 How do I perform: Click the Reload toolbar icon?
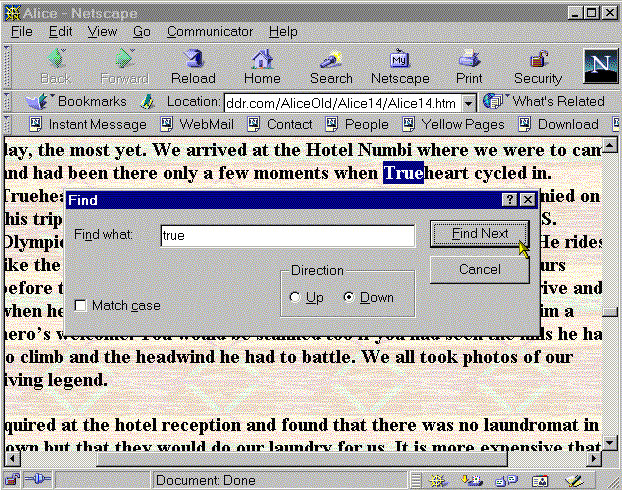(x=193, y=66)
